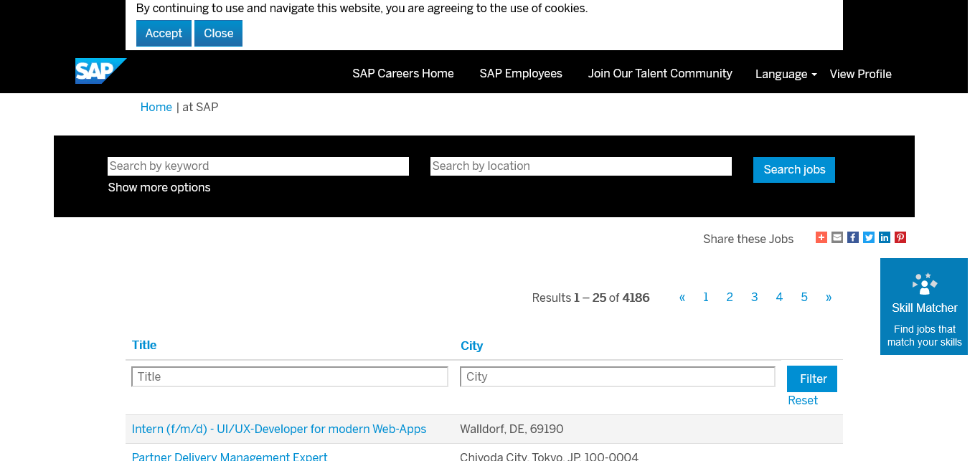
Task: Open the AddThis more sharing options icon
Action: [821, 237]
